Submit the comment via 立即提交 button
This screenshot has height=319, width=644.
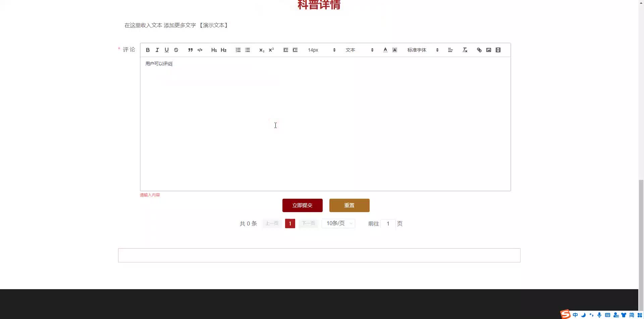(x=302, y=205)
